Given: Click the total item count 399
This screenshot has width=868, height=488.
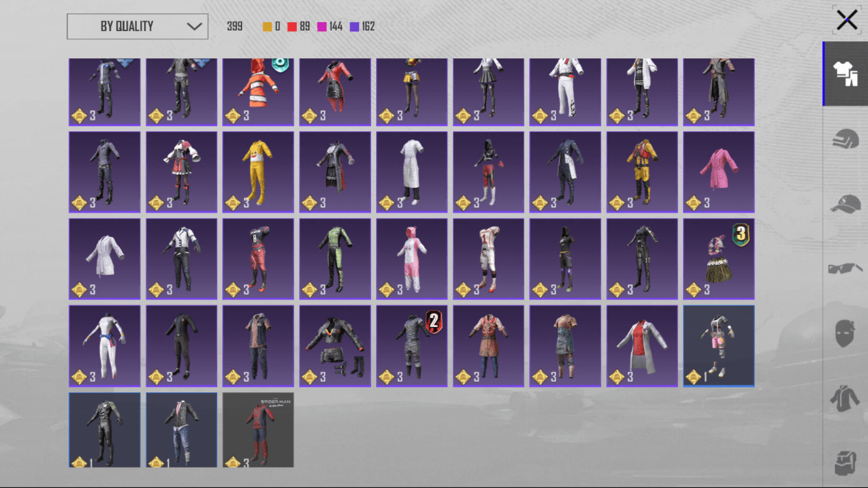Looking at the screenshot, I should (235, 27).
